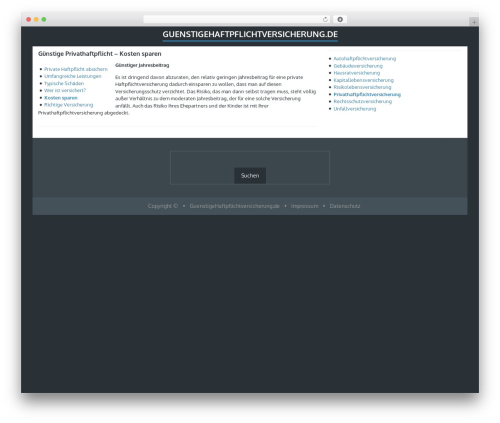Open Richtige Versicherung link
The image size is (500, 423).
69,105
